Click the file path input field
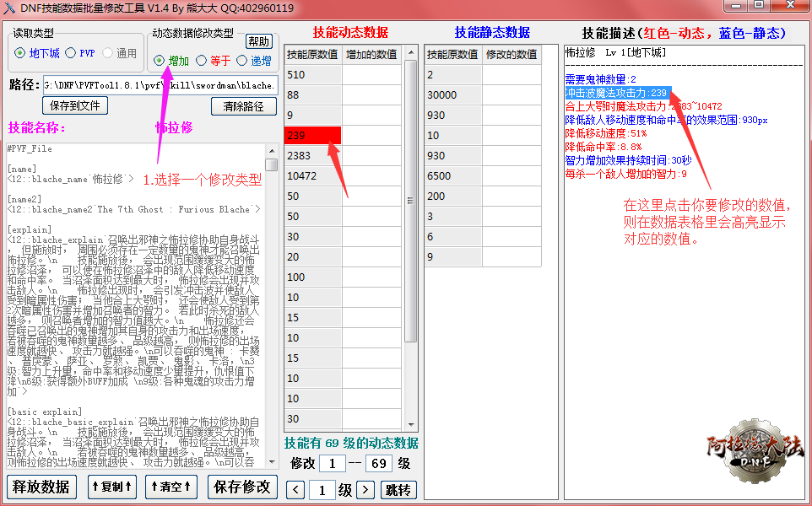Viewport: 812px width, 506px height. pyautogui.click(x=160, y=85)
